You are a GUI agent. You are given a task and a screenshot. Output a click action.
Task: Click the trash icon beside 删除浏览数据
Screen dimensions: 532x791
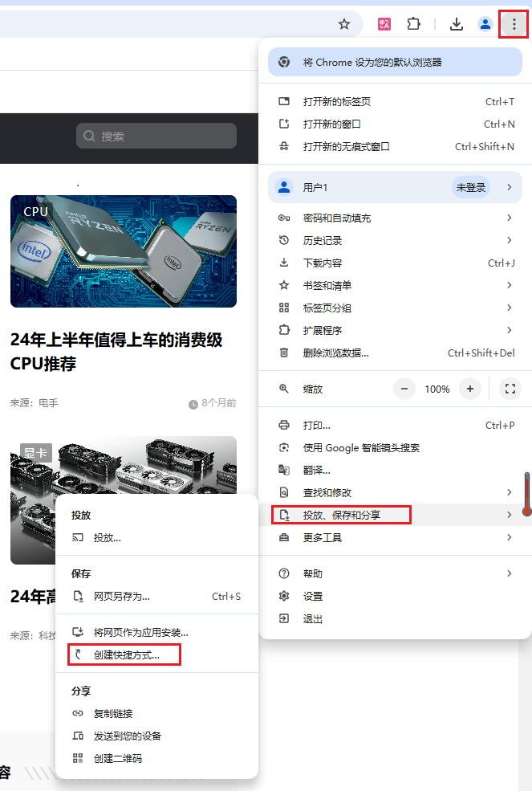coord(284,353)
